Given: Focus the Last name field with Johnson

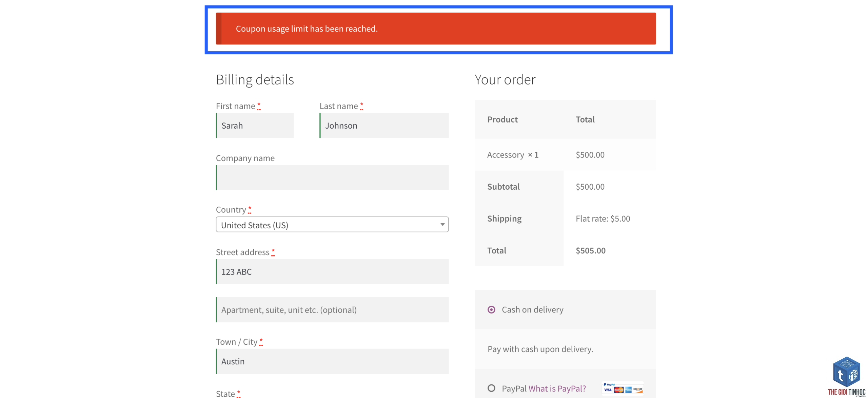Looking at the screenshot, I should tap(384, 126).
